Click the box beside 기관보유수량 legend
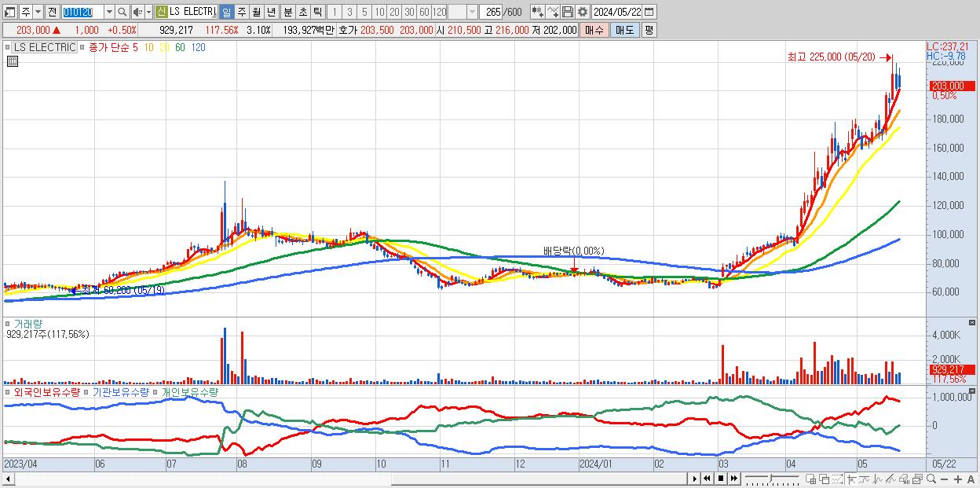The height and width of the screenshot is (488, 980). pos(87,391)
